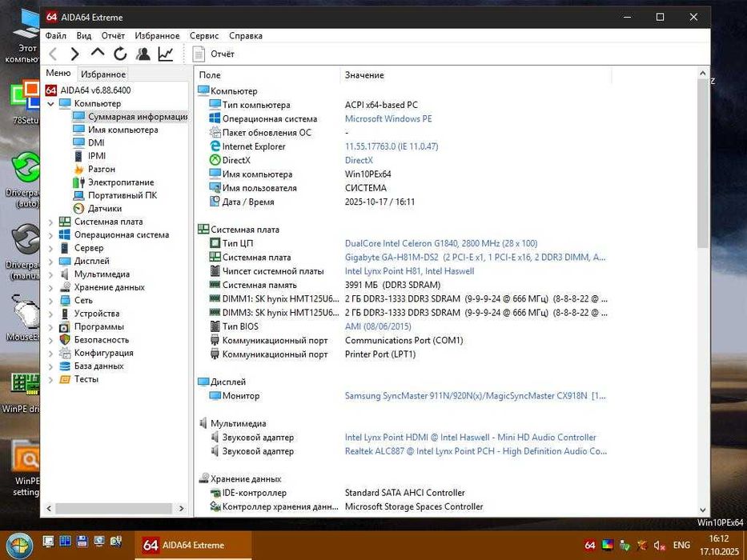Click the Разгон flame icon
The width and height of the screenshot is (747, 560).
point(78,169)
